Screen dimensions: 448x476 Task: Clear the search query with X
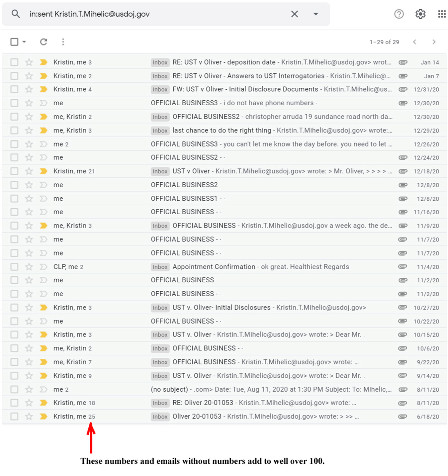(x=294, y=14)
